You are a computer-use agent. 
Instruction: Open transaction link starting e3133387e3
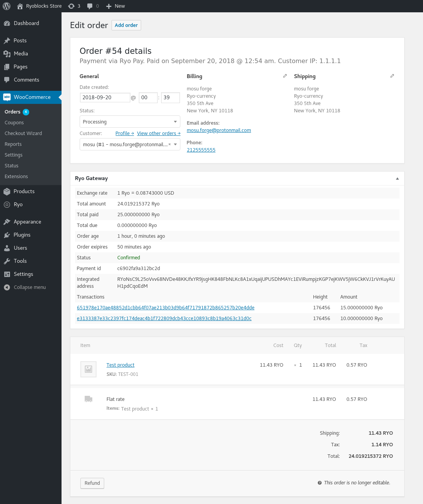(164, 319)
